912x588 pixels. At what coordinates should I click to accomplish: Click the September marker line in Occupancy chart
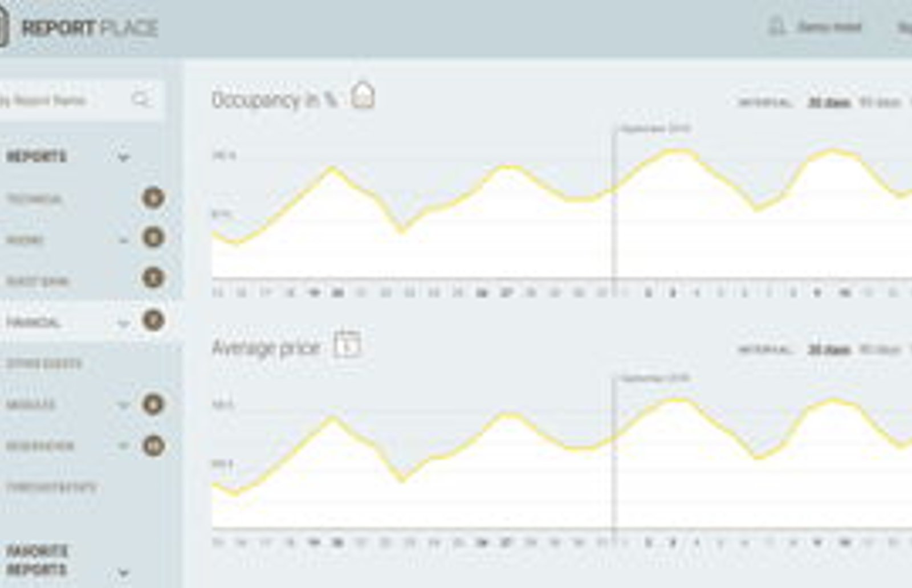coord(614,211)
